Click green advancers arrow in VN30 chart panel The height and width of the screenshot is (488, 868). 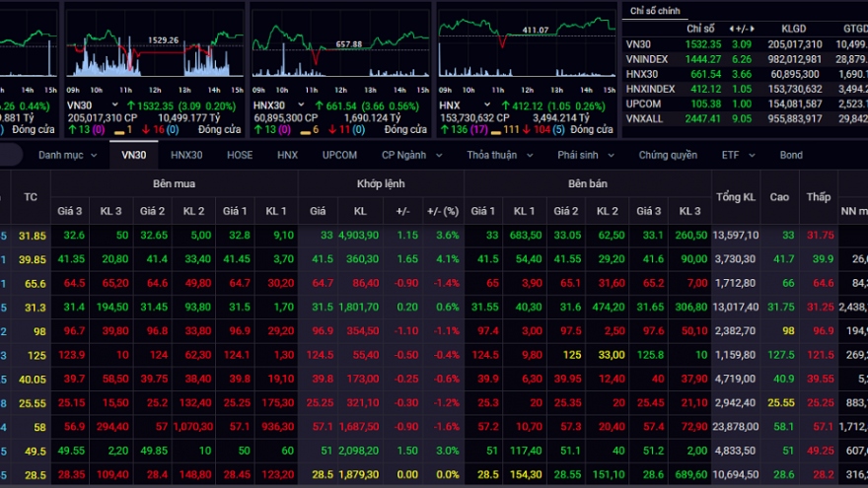[73, 129]
